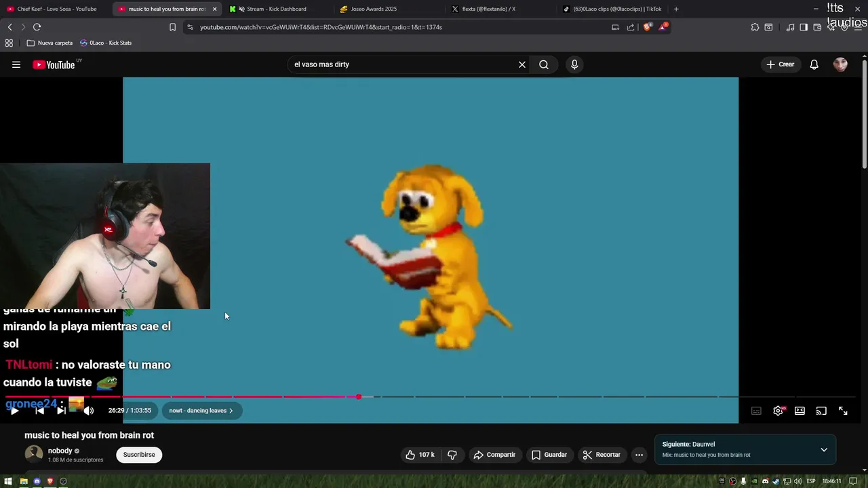Enter fullscreen mode
This screenshot has height=488, width=868.
843,411
